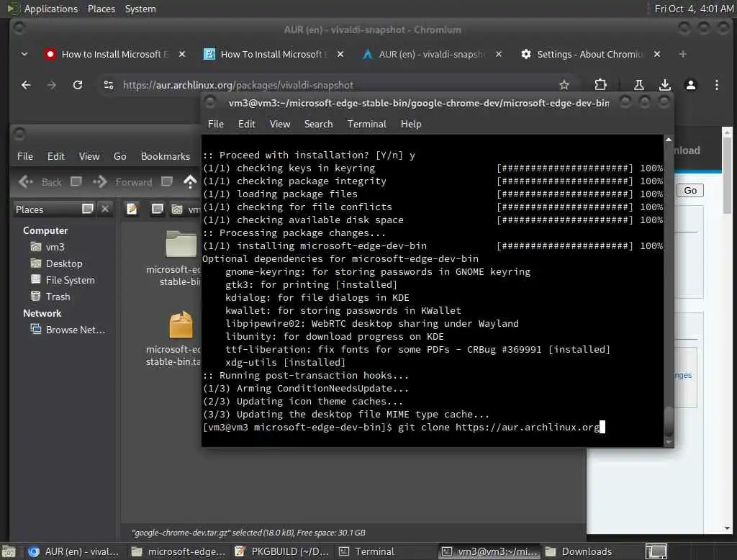Bookmark this page with the star icon
The height and width of the screenshot is (560, 737).
[564, 85]
